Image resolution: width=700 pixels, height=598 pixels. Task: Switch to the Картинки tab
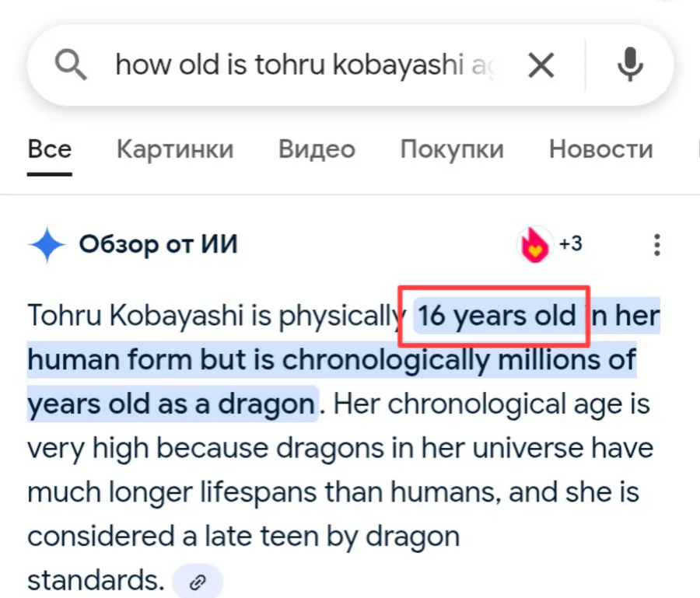pos(175,149)
